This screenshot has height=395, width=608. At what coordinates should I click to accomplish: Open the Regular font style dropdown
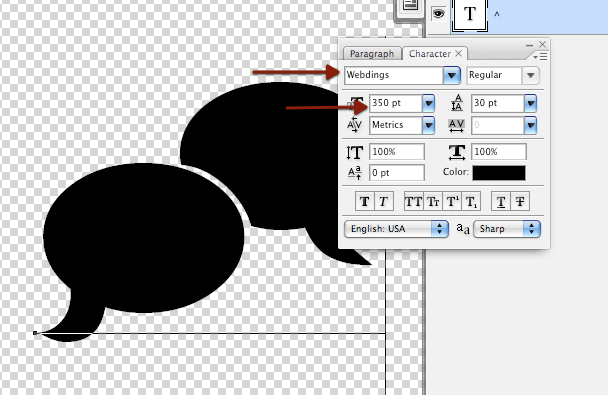530,75
